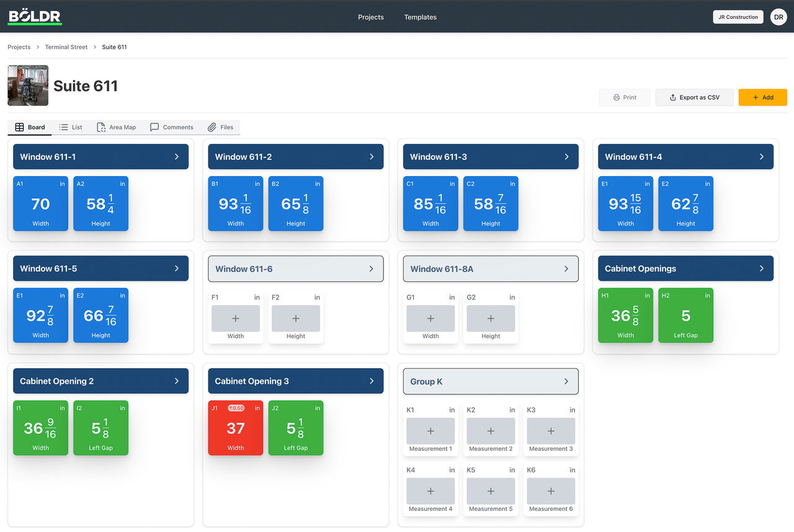Screen dimensions: 794x532
Task: Expand Window 611-1 with its chevron
Action: tap(177, 157)
